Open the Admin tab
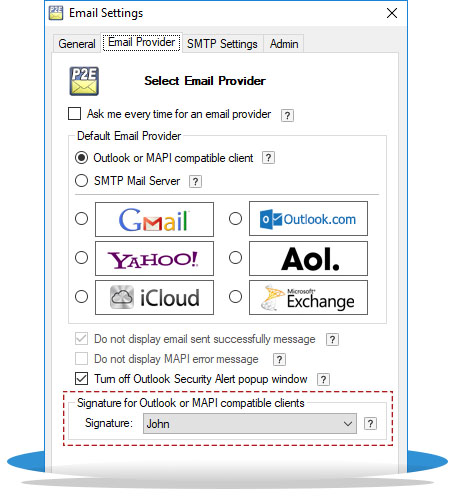The height and width of the screenshot is (499, 455). pos(284,44)
